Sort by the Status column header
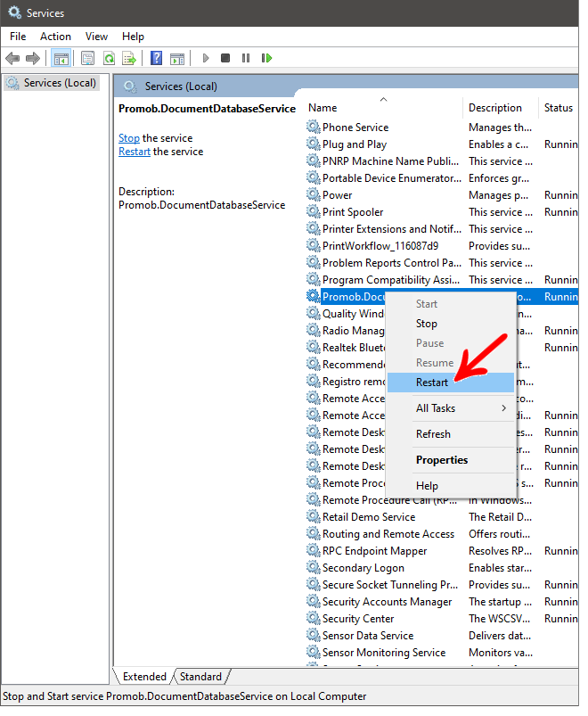This screenshot has height=716, width=588. [x=559, y=108]
